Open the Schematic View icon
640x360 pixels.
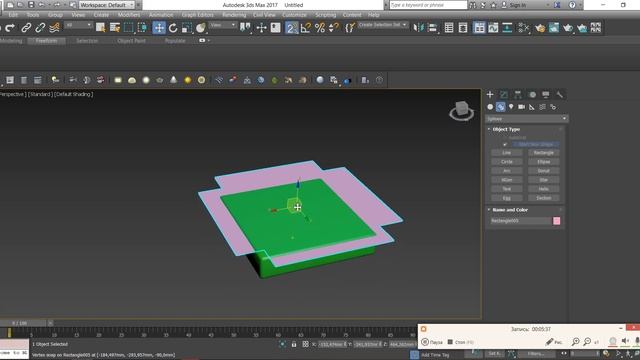(x=507, y=28)
